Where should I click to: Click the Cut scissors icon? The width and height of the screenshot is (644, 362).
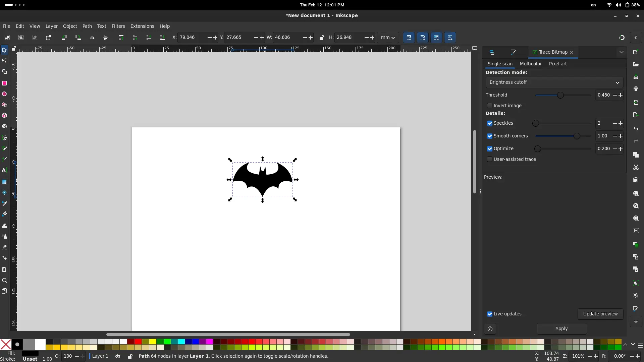[636, 167]
